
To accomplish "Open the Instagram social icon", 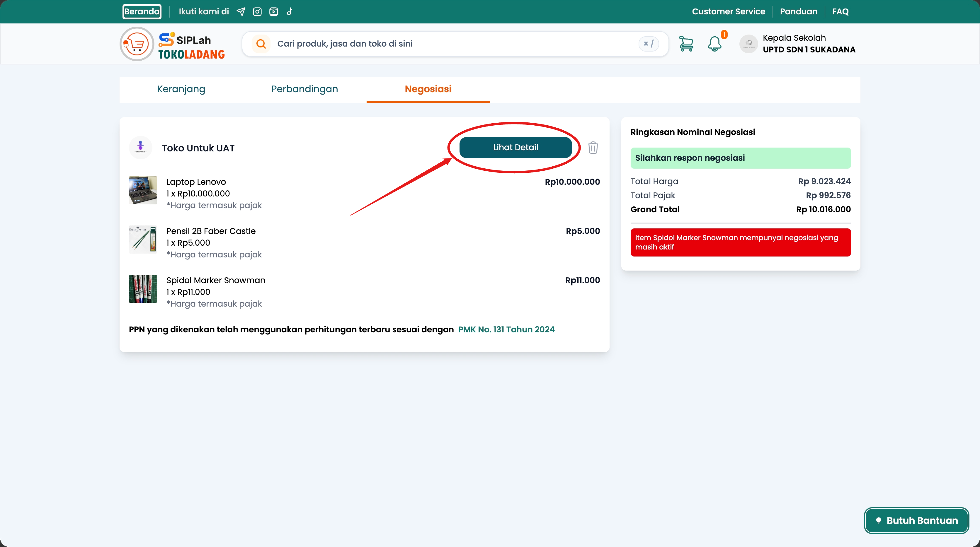I will [x=257, y=12].
